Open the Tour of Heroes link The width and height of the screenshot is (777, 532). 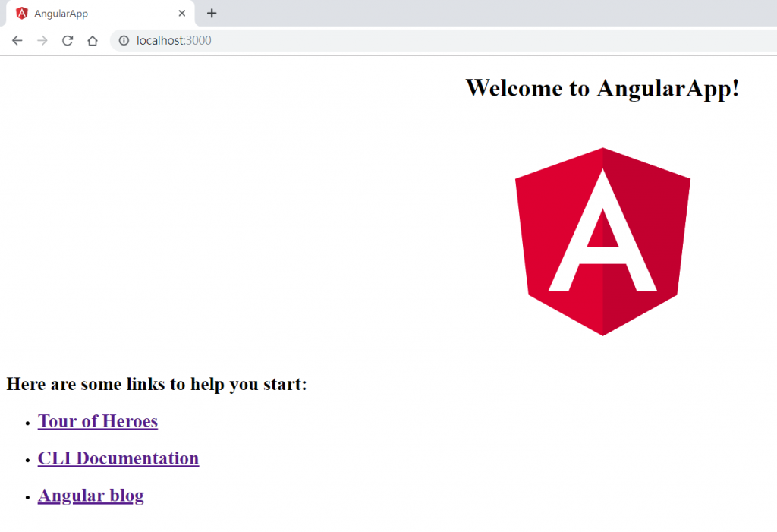point(98,421)
